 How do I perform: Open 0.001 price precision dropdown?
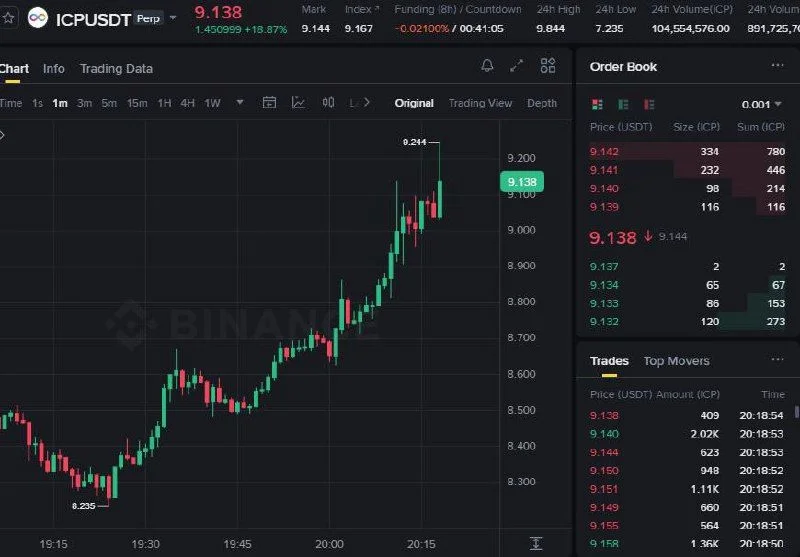pos(761,105)
